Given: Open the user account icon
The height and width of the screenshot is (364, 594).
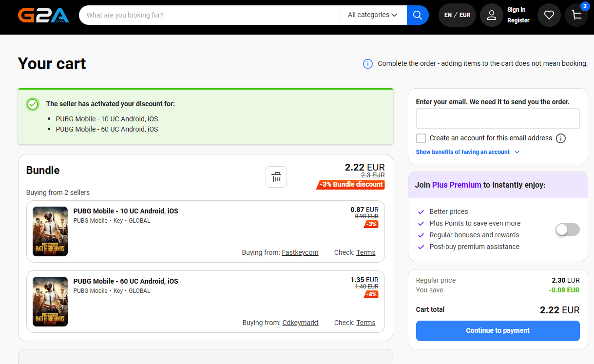Looking at the screenshot, I should click(x=492, y=15).
